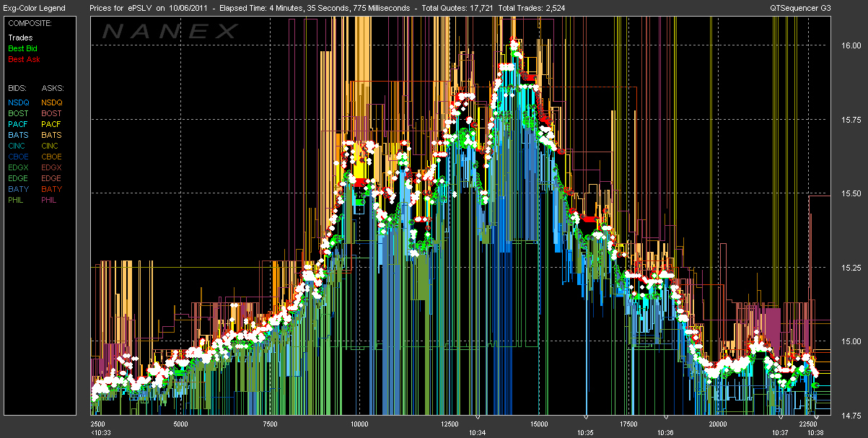This screenshot has width=868, height=438.
Task: Click the 17500 sequence axis label
Action: (x=628, y=424)
